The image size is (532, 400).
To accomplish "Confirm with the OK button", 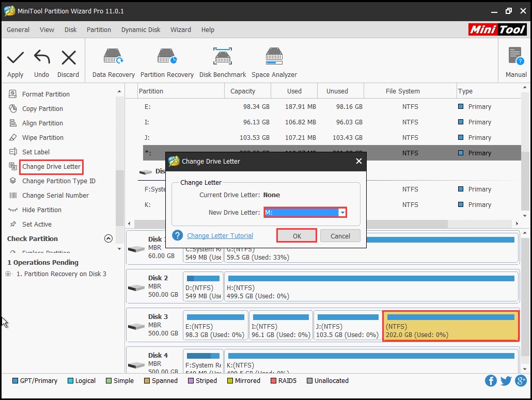I will [297, 236].
